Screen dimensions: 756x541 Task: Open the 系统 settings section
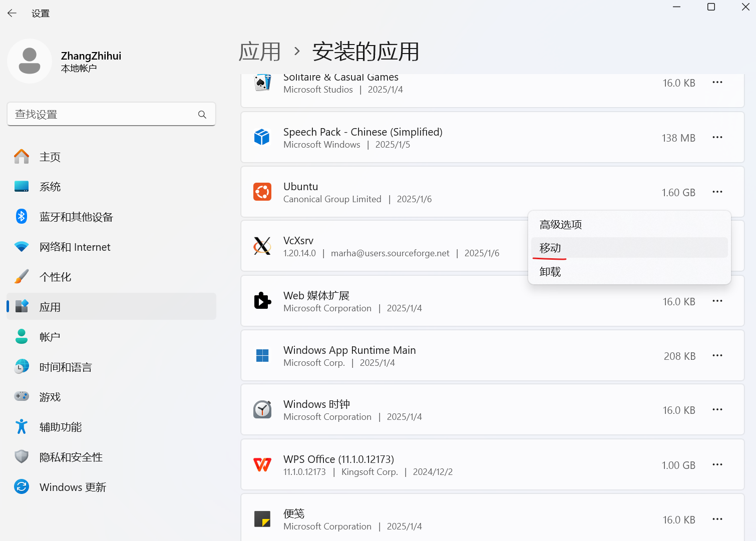coord(111,187)
